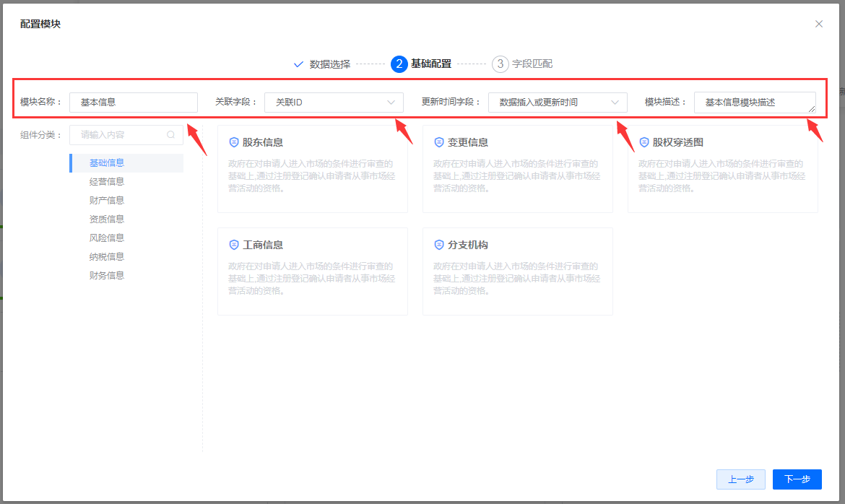Click the 分支机构 card description text

click(x=517, y=278)
